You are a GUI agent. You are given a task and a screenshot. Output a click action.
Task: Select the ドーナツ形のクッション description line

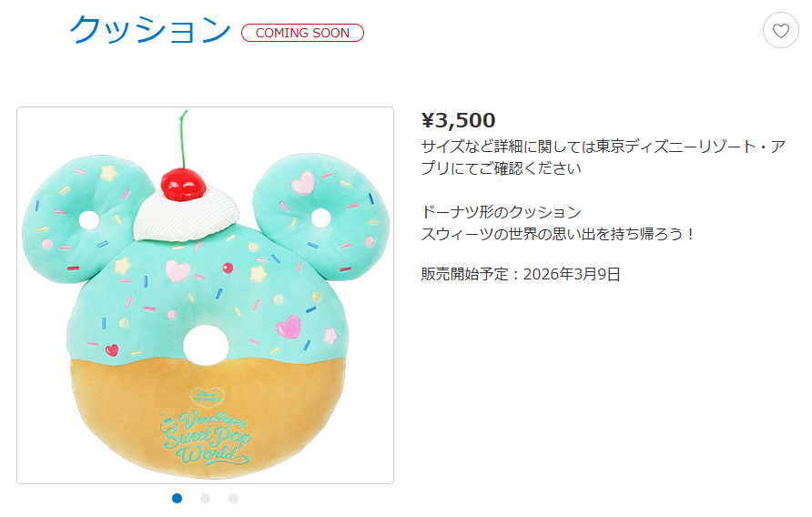click(x=502, y=212)
